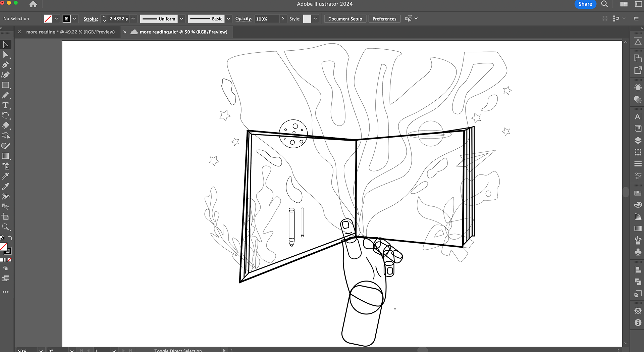Set paint mode to Color

pyautogui.click(x=2, y=260)
